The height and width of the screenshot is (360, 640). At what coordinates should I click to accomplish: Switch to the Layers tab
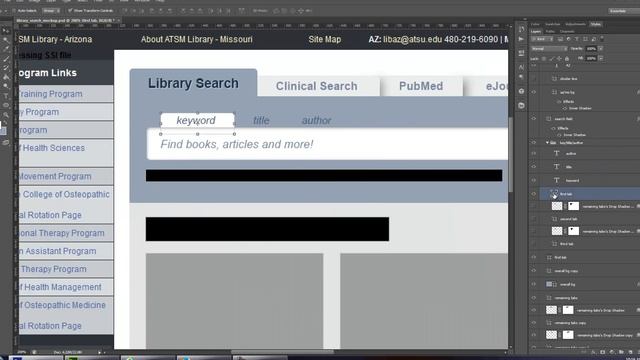point(536,31)
